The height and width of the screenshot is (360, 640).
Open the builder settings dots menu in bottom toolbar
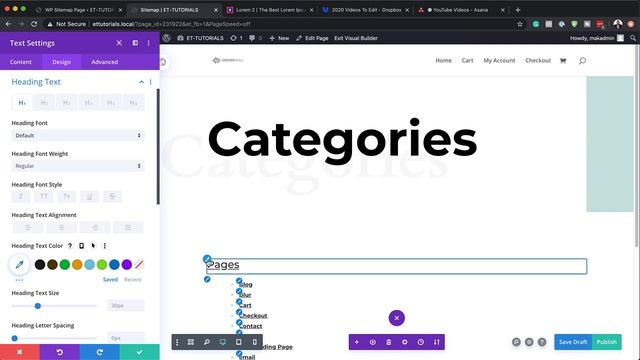tap(177, 342)
